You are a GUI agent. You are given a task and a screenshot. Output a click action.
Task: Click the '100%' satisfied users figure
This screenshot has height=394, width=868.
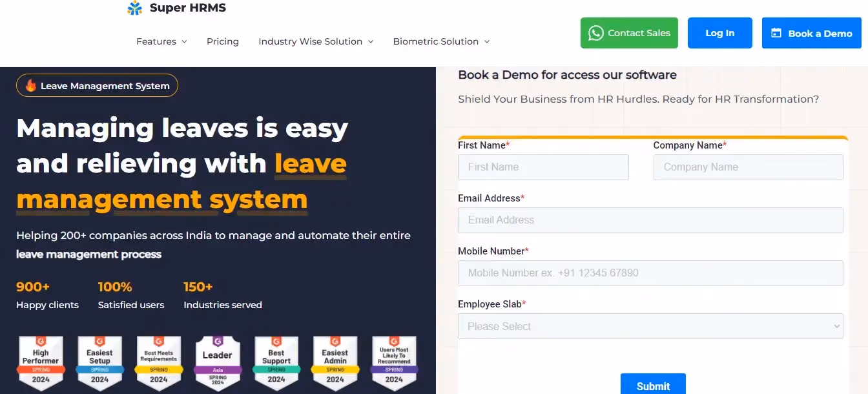point(115,287)
